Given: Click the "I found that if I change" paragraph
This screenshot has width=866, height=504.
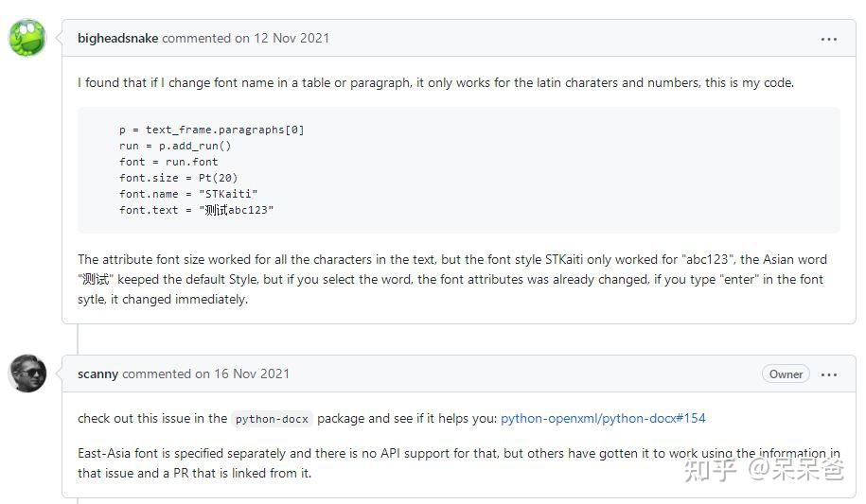Looking at the screenshot, I should tap(435, 83).
